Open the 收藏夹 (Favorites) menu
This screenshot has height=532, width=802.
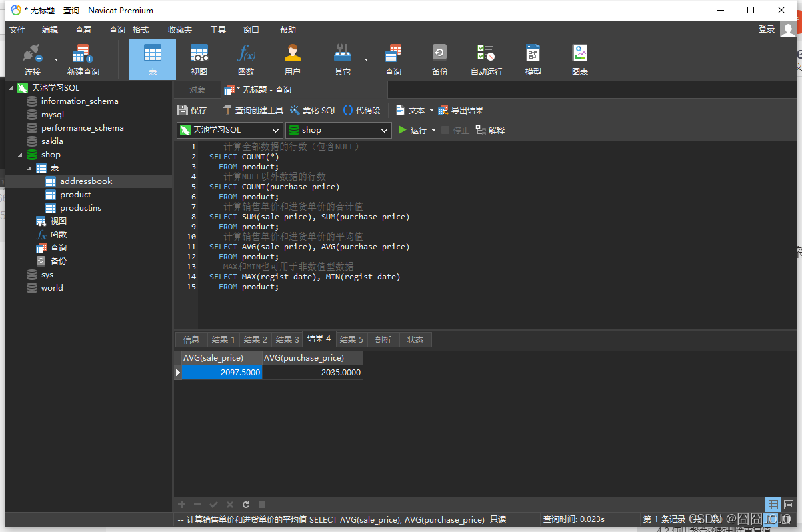click(x=180, y=30)
